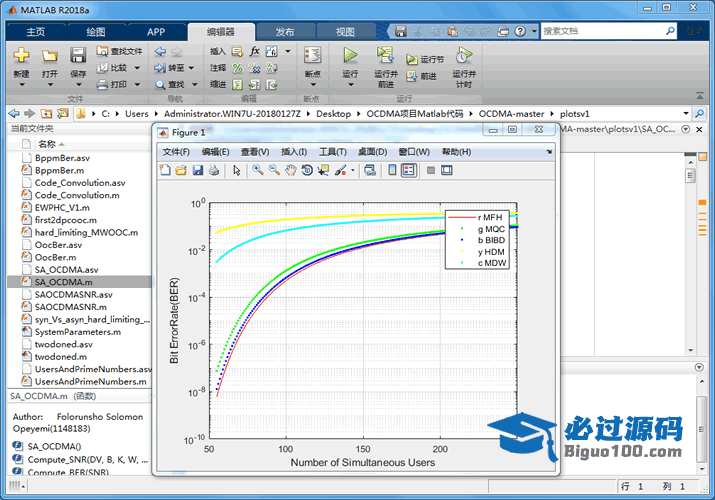Click the Run (运行) green play icon
Image resolution: width=715 pixels, height=500 pixels.
click(350, 56)
